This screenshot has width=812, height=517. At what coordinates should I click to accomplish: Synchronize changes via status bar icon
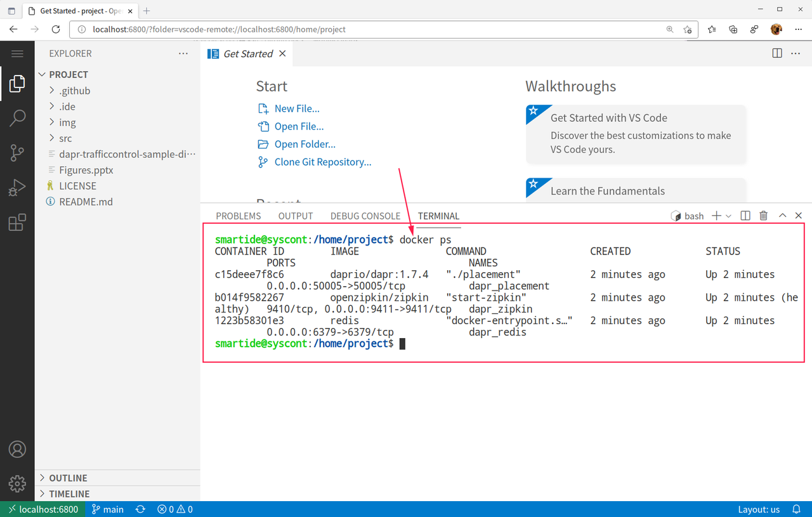(140, 509)
